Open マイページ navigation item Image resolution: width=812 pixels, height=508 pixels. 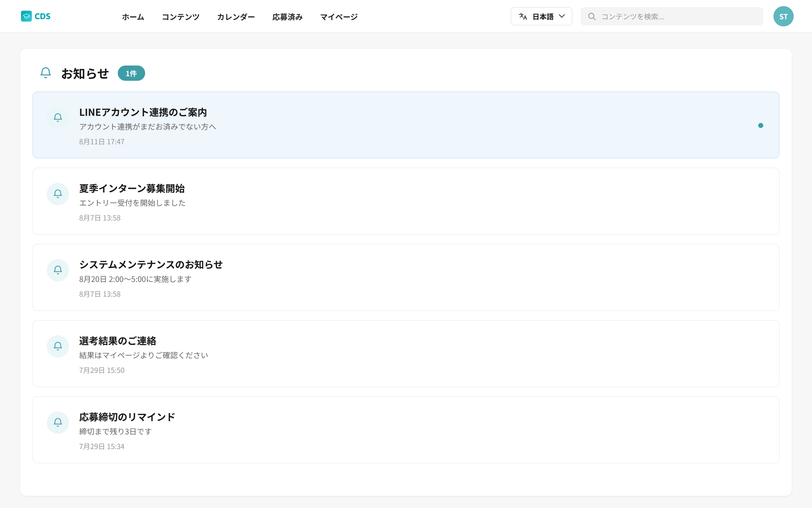[339, 17]
